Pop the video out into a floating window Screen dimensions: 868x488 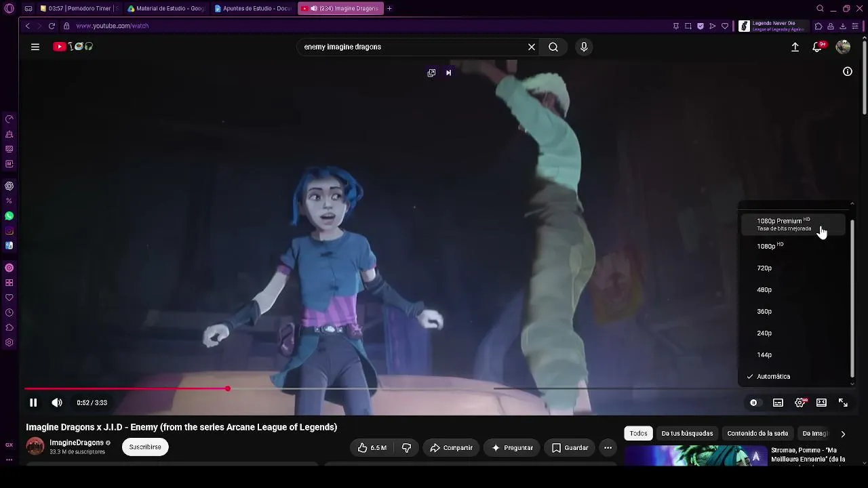(x=431, y=73)
